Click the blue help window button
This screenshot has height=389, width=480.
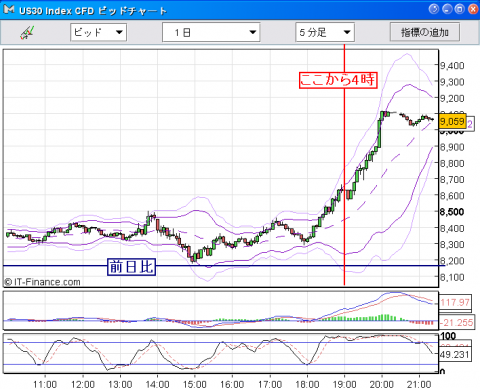pos(434,9)
